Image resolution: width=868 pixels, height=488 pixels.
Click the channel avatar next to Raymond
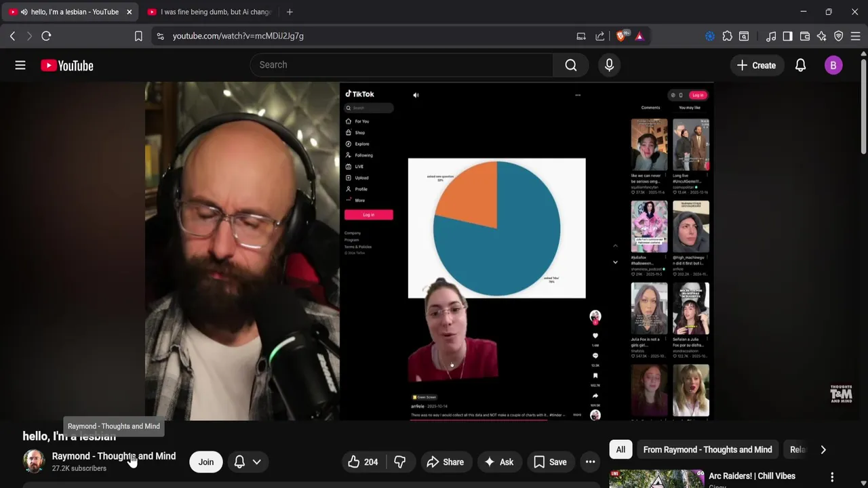[34, 462]
